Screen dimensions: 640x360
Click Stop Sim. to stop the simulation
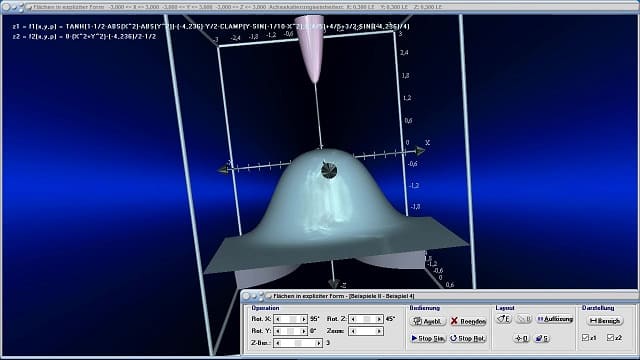(x=428, y=338)
